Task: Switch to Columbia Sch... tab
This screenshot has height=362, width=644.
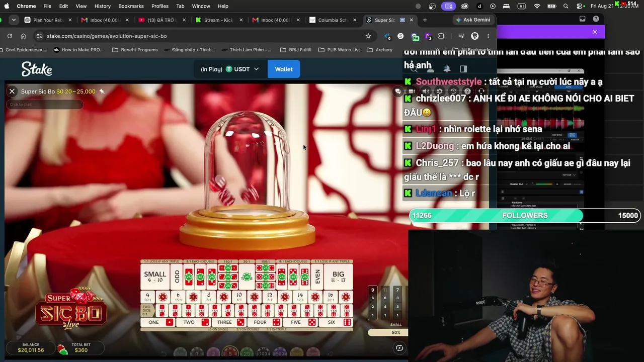Action: click(333, 20)
